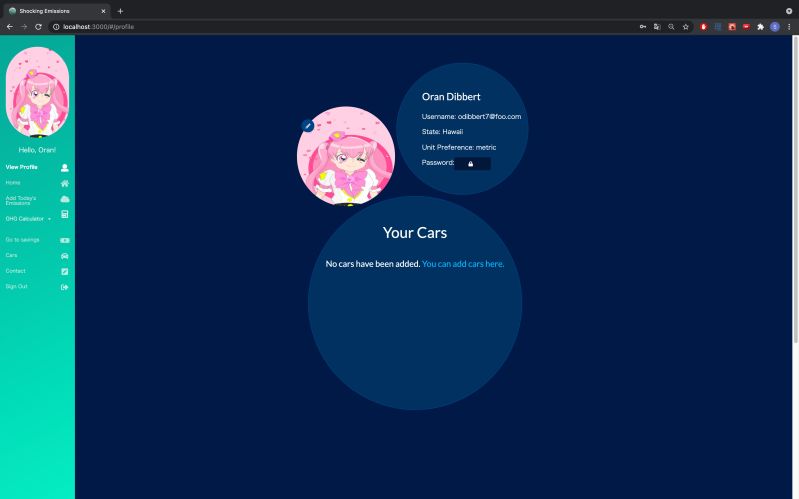Click the page vertical scrollbar
799x499 pixels.
[795, 190]
